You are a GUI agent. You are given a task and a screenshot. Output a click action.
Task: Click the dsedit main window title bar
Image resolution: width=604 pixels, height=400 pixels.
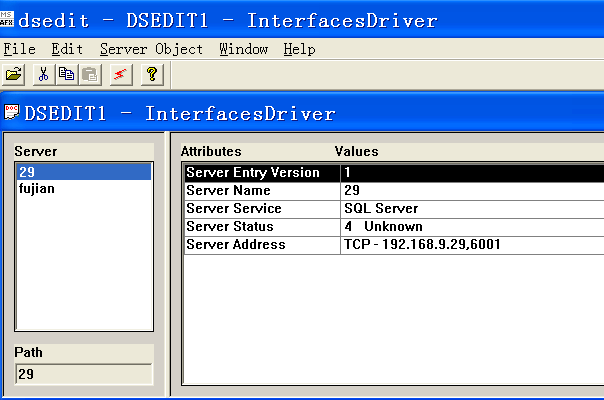point(302,19)
